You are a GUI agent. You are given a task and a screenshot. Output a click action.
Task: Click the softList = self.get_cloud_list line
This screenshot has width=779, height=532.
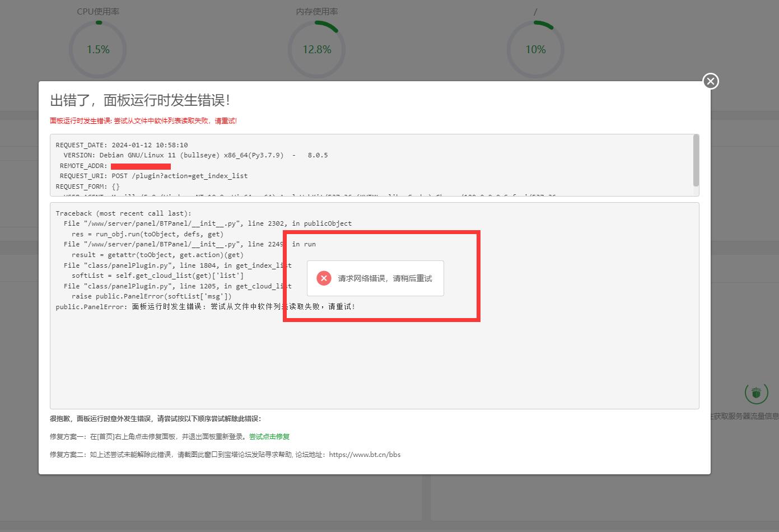(157, 276)
